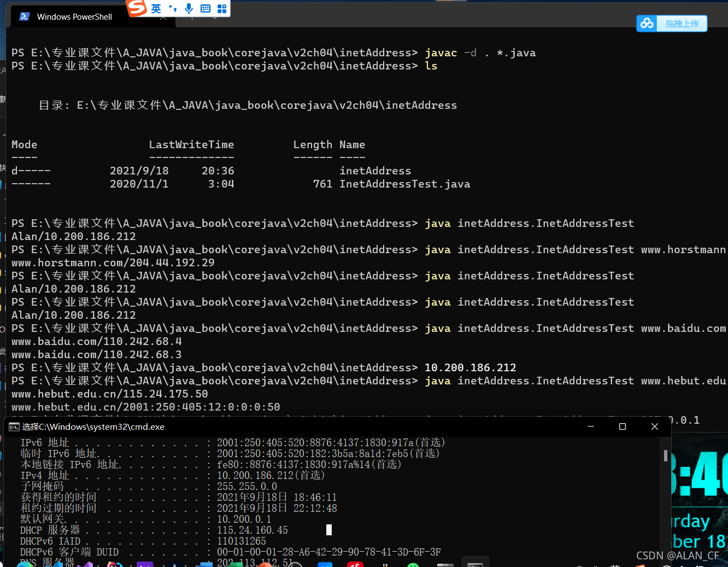
Task: Click the 临时 IPv6 地址 value
Action: [328, 453]
